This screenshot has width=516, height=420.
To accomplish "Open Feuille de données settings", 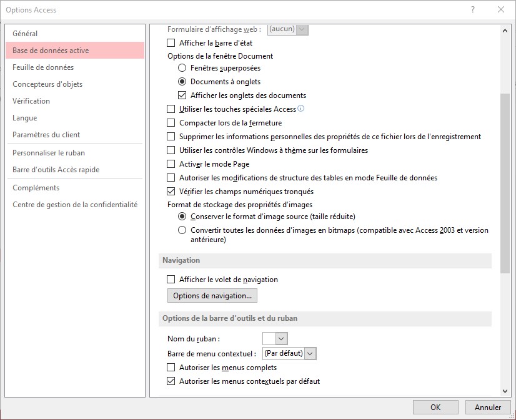I will [x=43, y=67].
